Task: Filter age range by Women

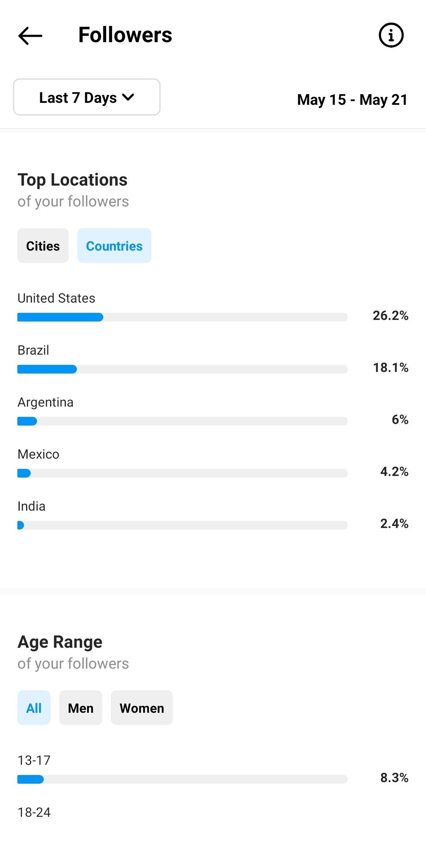Action: click(x=142, y=708)
